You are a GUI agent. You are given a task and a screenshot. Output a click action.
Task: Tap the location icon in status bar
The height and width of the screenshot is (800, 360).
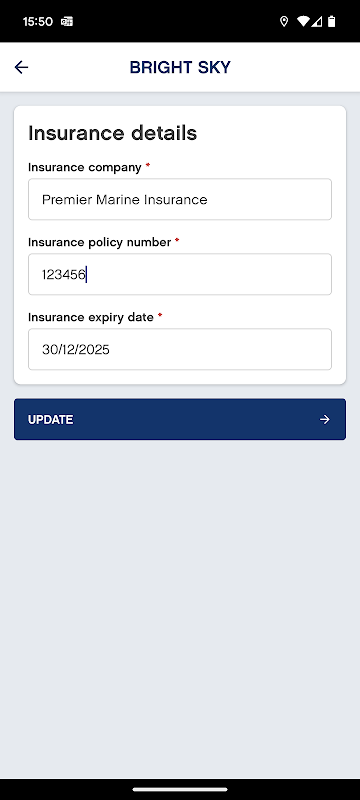[x=284, y=21]
